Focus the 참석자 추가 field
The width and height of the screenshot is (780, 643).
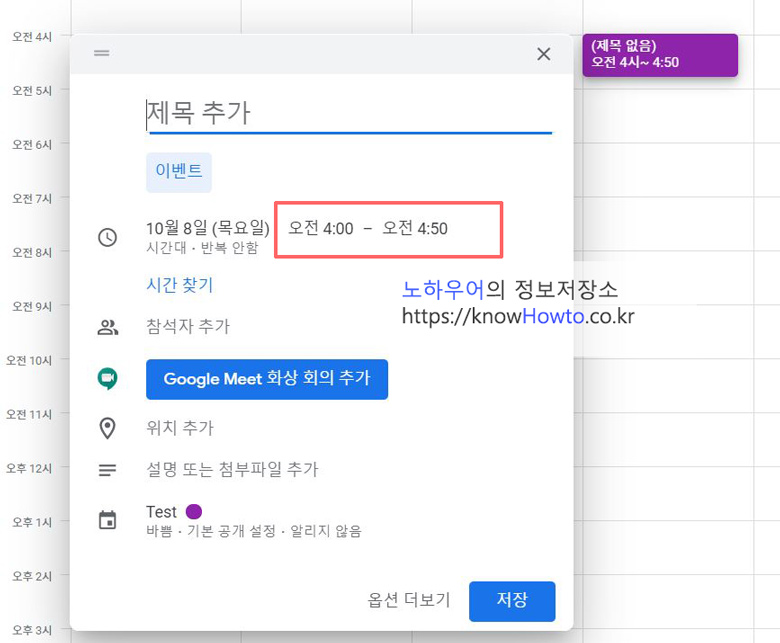pos(188,326)
